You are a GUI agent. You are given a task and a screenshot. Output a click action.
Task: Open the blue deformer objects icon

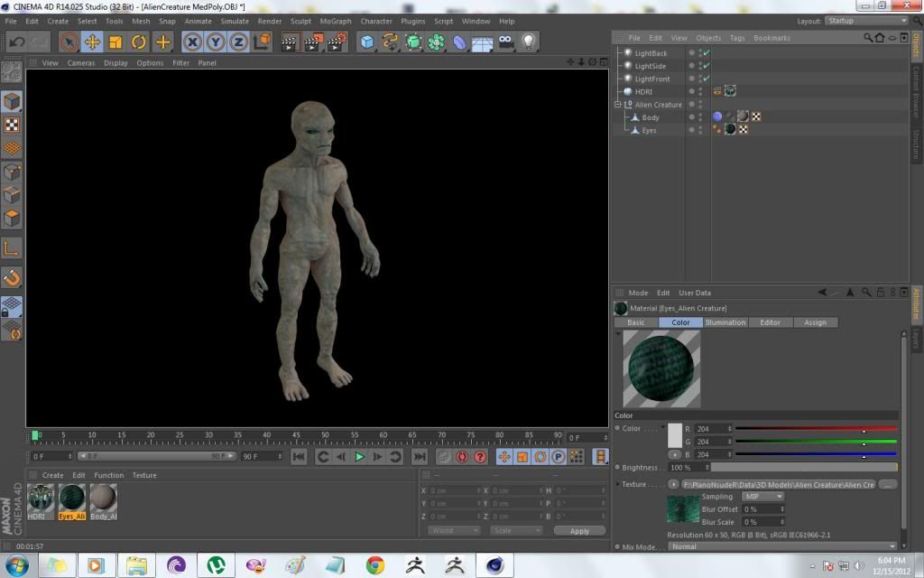459,42
